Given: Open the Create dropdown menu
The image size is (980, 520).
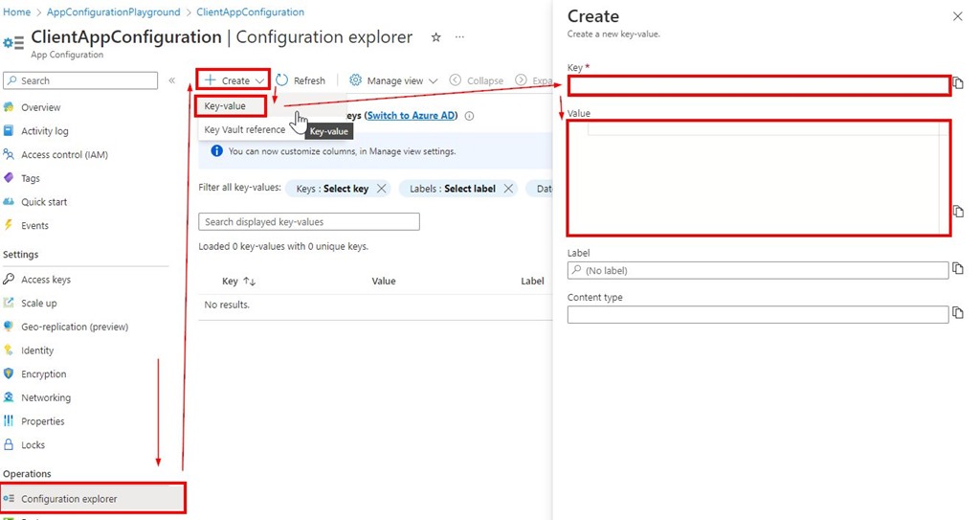Looking at the screenshot, I should click(x=234, y=80).
